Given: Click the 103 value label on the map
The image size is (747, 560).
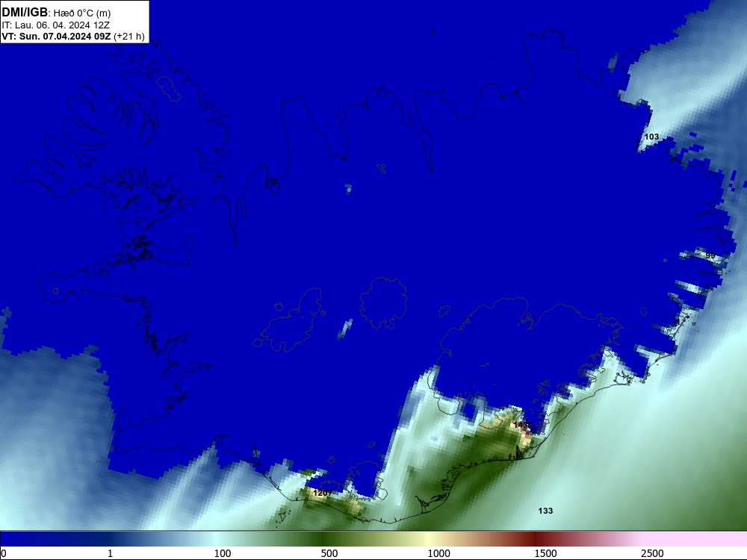Looking at the screenshot, I should pyautogui.click(x=651, y=137).
